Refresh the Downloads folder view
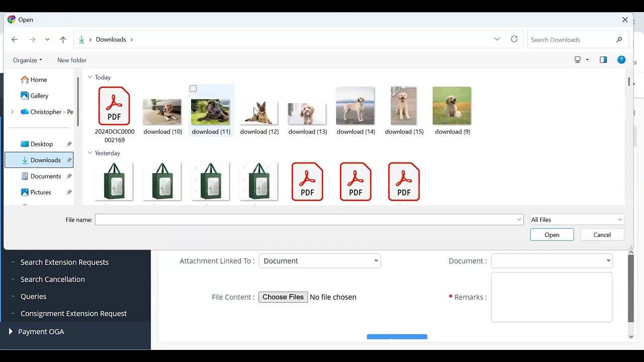The image size is (644, 362). pyautogui.click(x=514, y=39)
